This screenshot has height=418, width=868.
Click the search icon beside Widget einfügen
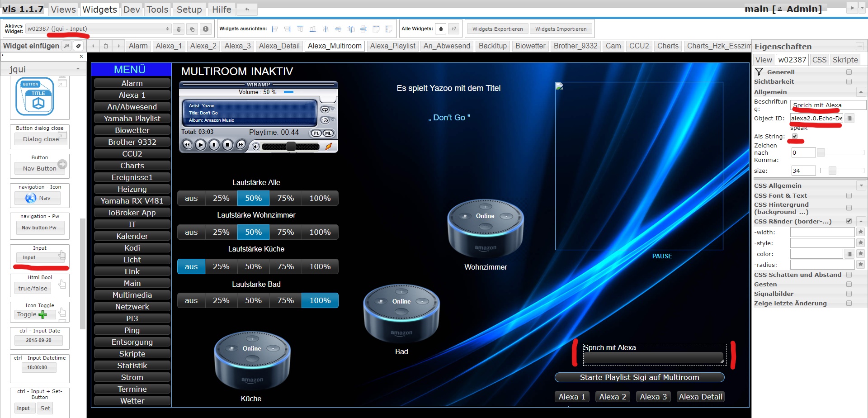(66, 46)
